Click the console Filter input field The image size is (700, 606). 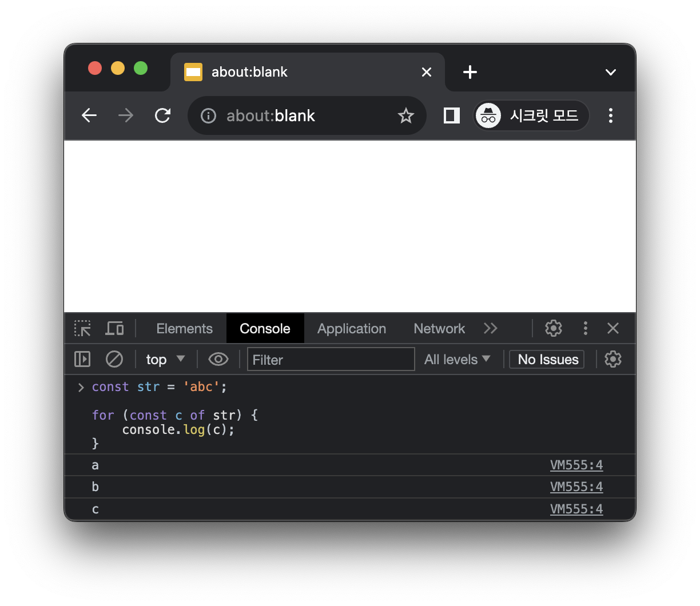click(331, 360)
